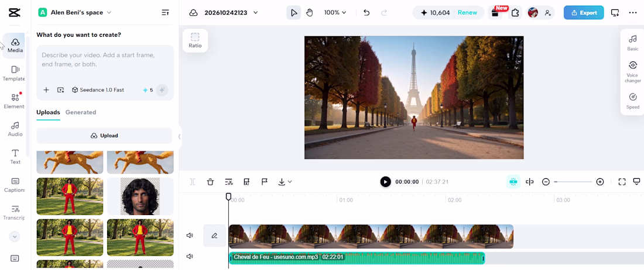The height and width of the screenshot is (270, 644).
Task: Click the cloud save status icon
Action: coord(193,13)
